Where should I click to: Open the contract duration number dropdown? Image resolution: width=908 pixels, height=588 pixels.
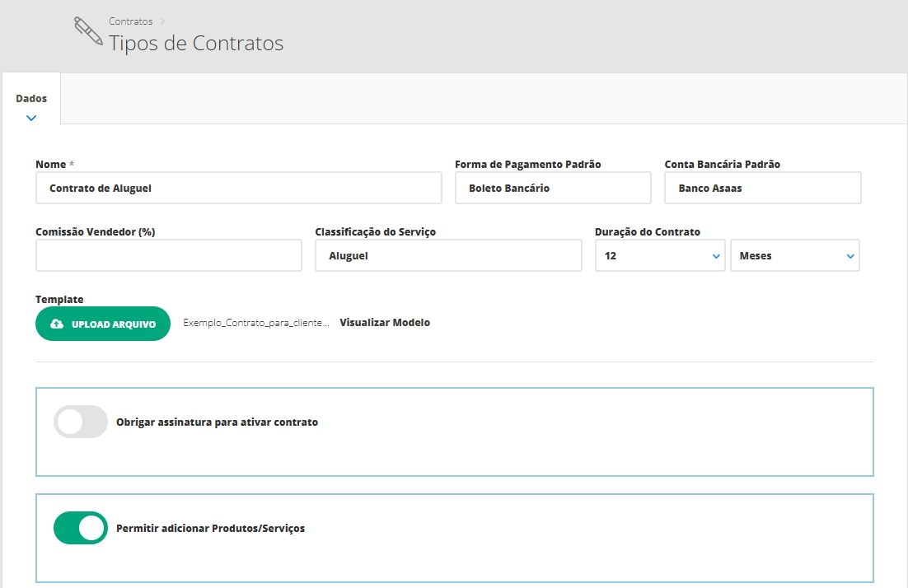[x=660, y=256]
